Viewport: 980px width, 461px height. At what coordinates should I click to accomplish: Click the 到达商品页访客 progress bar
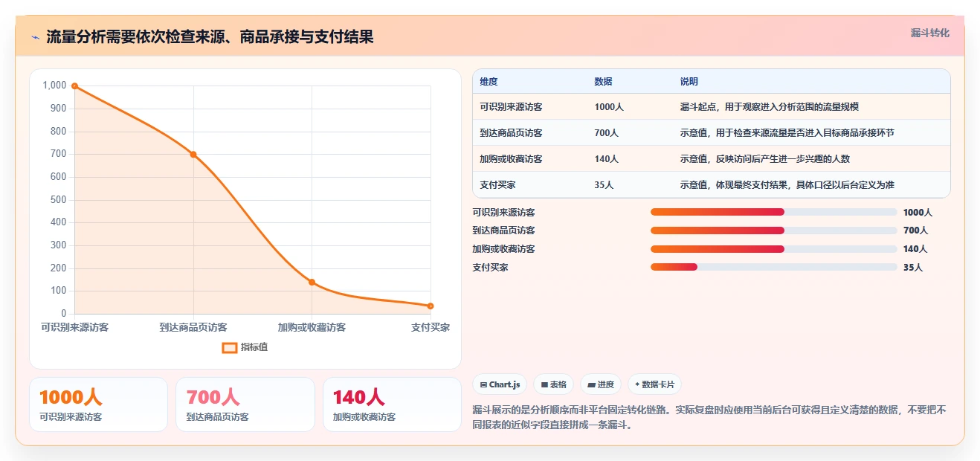(x=774, y=230)
